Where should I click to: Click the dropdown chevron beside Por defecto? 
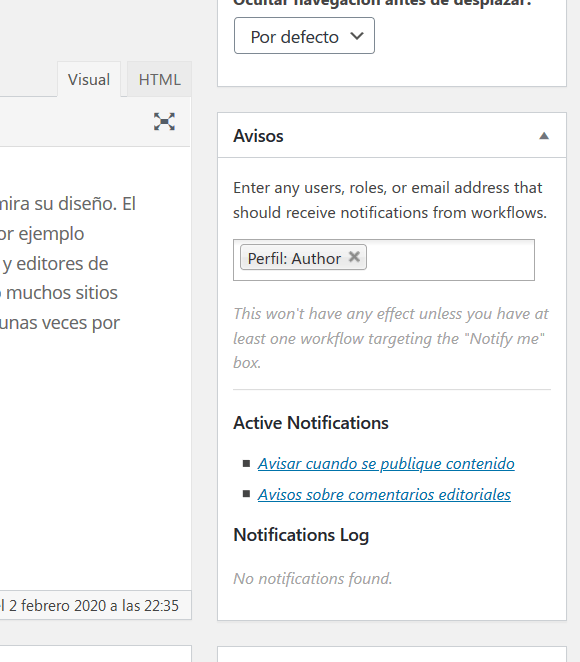coord(357,36)
